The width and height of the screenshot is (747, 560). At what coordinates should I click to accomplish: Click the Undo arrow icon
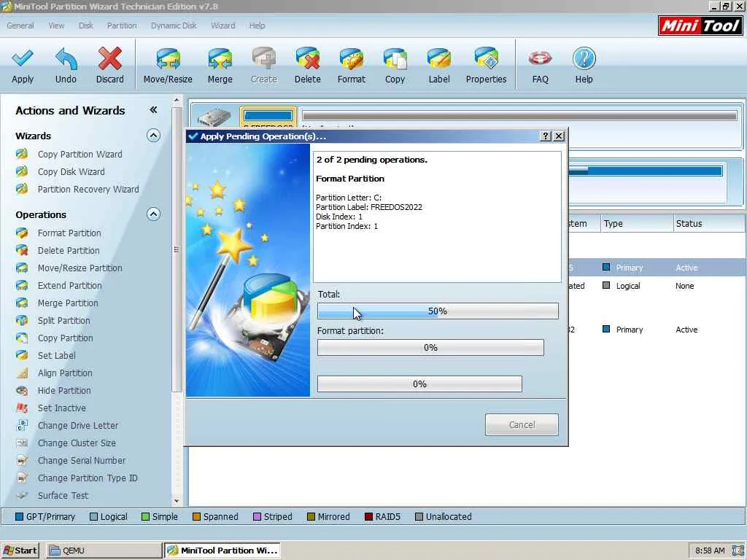[x=66, y=59]
